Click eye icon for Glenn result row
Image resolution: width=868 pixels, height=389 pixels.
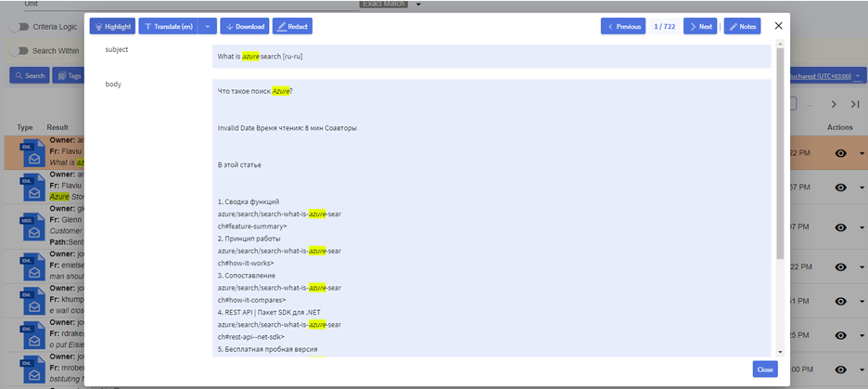(x=840, y=227)
